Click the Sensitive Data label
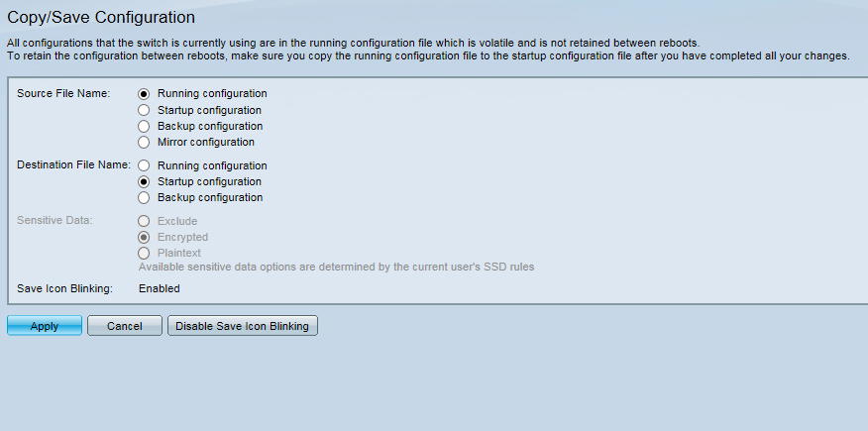This screenshot has width=868, height=431. 54,220
